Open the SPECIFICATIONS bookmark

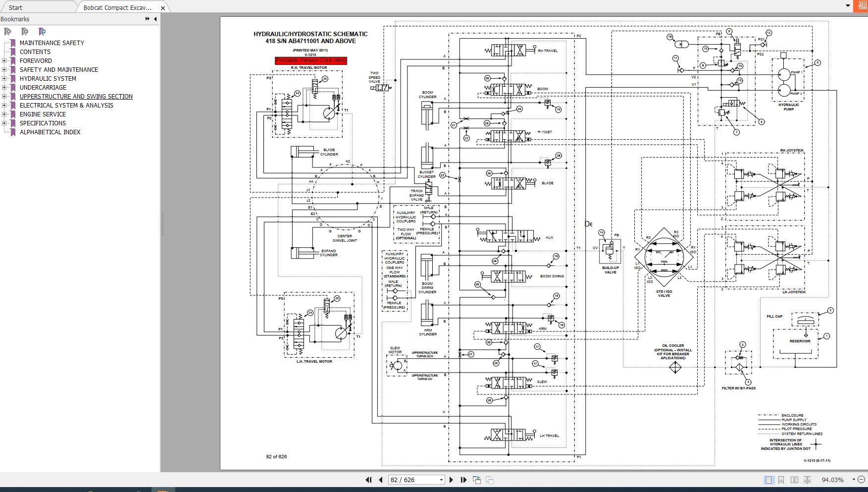pos(43,123)
